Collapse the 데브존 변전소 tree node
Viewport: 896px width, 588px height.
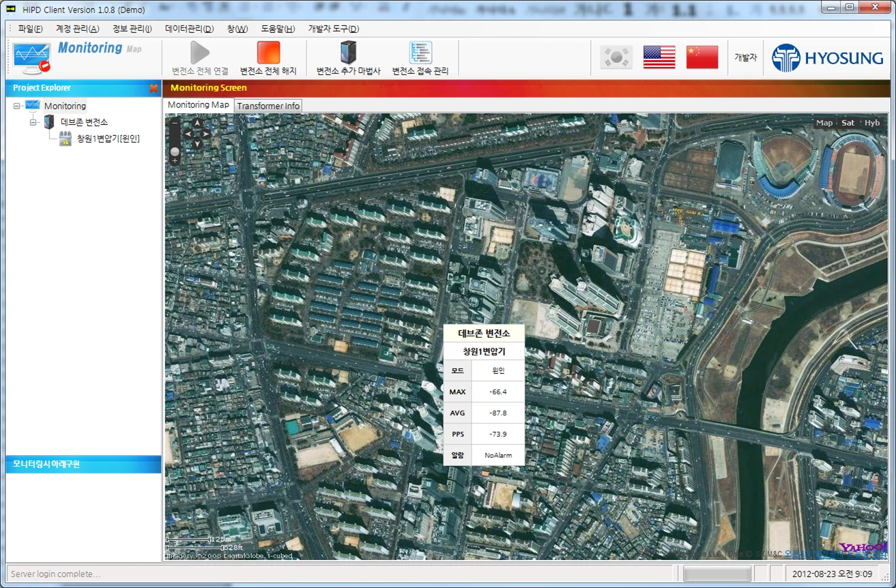33,122
